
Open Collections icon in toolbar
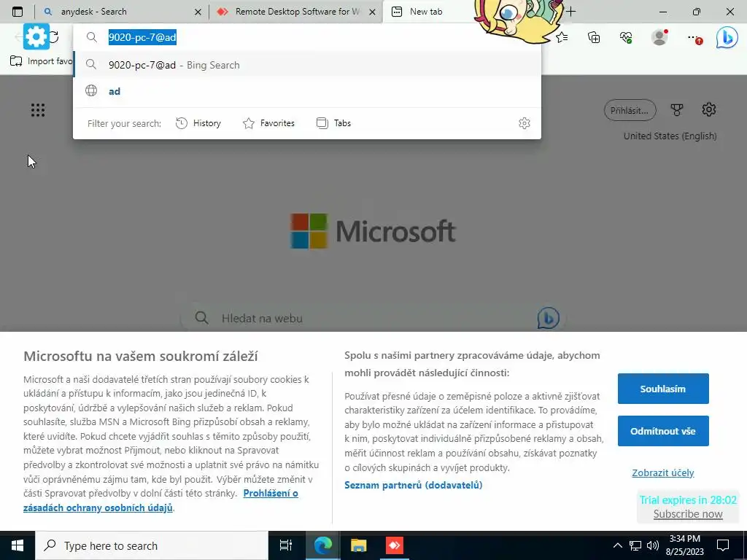594,37
